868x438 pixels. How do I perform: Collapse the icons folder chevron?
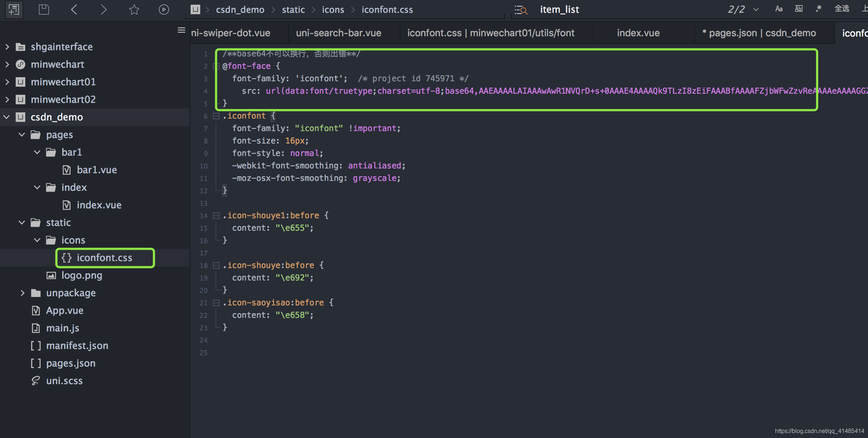point(37,240)
